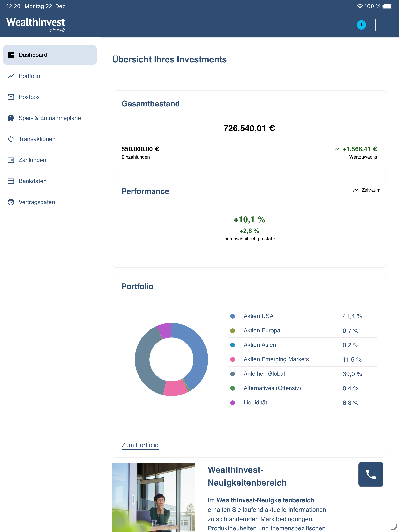Image resolution: width=399 pixels, height=532 pixels.
Task: Click the 41,4 % allocation value
Action: pyautogui.click(x=352, y=316)
